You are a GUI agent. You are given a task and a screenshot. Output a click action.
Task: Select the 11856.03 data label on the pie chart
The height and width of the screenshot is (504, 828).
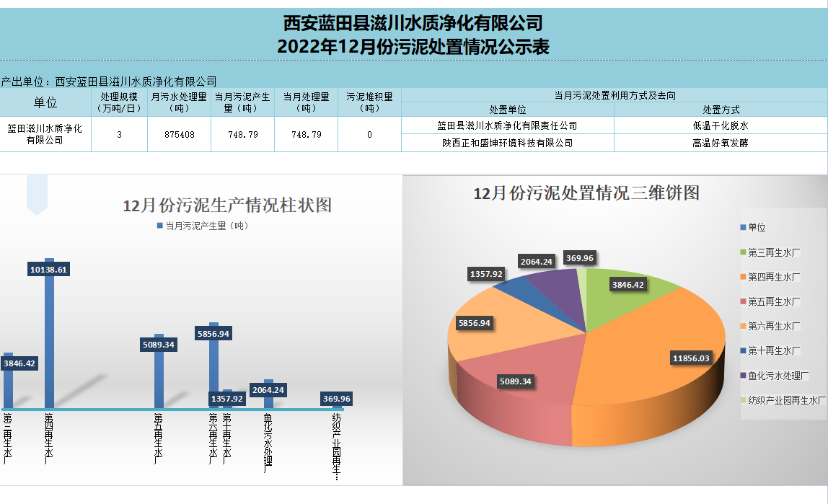(x=691, y=358)
